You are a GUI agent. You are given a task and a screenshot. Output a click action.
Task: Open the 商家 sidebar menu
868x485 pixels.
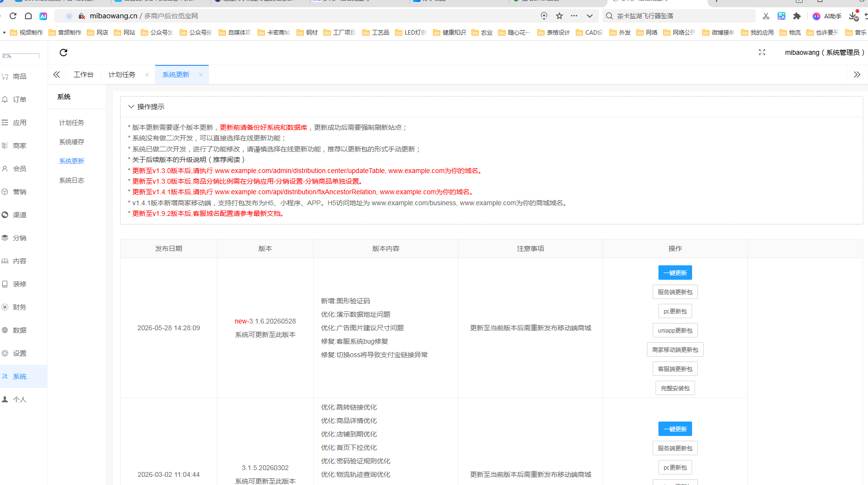(x=24, y=146)
